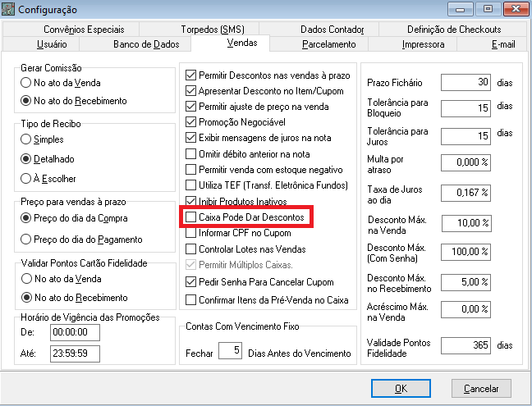Click the Tolerância para Bloqueio field
532x406 pixels.
tap(465, 108)
